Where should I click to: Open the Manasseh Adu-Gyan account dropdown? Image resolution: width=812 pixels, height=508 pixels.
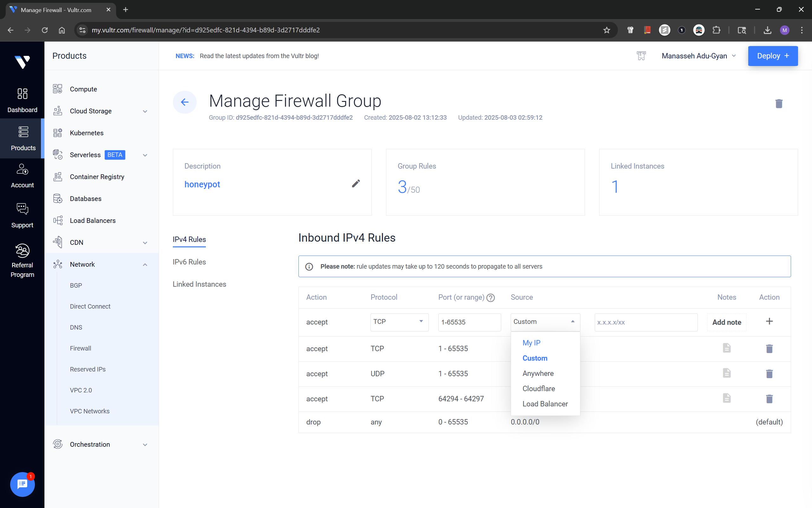[698, 56]
